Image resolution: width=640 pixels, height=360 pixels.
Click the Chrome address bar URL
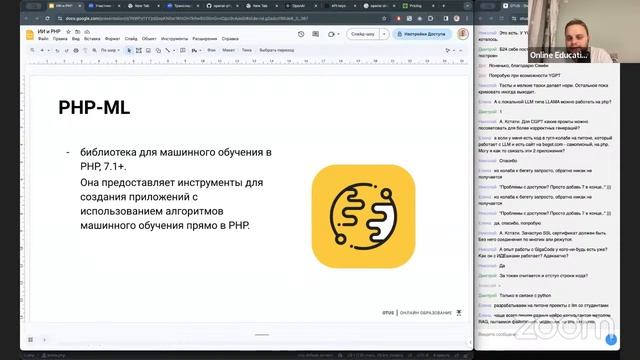coord(187,18)
